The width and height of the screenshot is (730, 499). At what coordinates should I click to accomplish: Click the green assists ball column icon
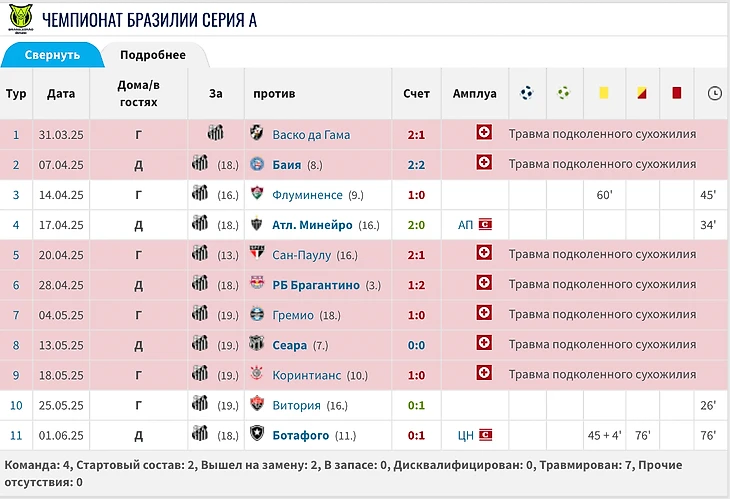pos(564,93)
